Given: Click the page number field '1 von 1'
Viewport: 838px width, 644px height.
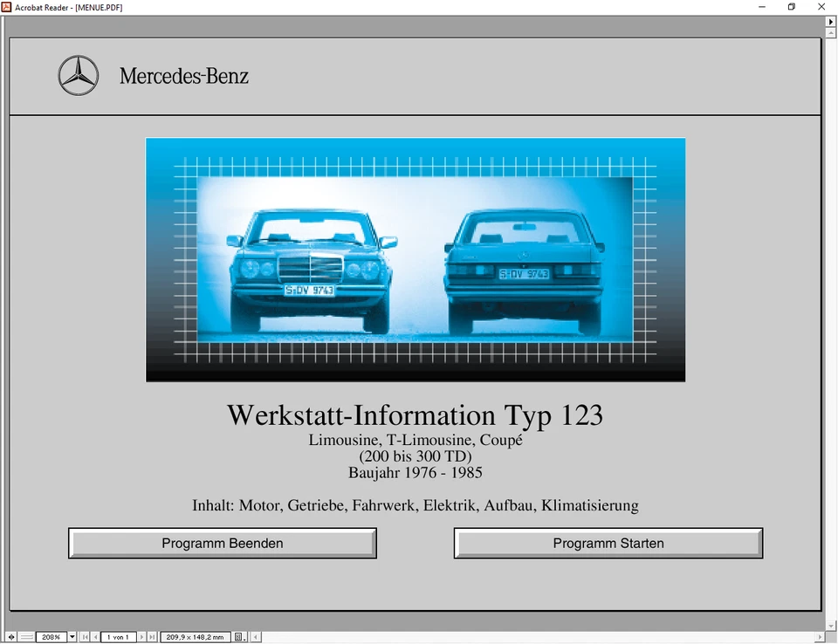Looking at the screenshot, I should [x=118, y=637].
